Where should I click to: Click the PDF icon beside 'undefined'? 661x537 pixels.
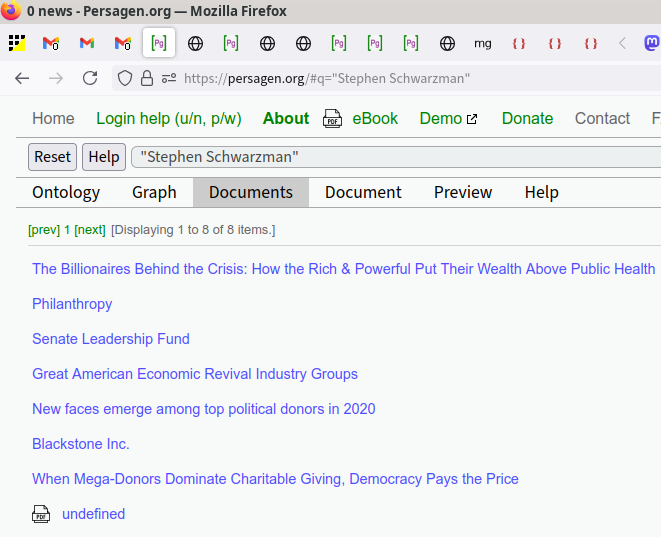coord(41,514)
